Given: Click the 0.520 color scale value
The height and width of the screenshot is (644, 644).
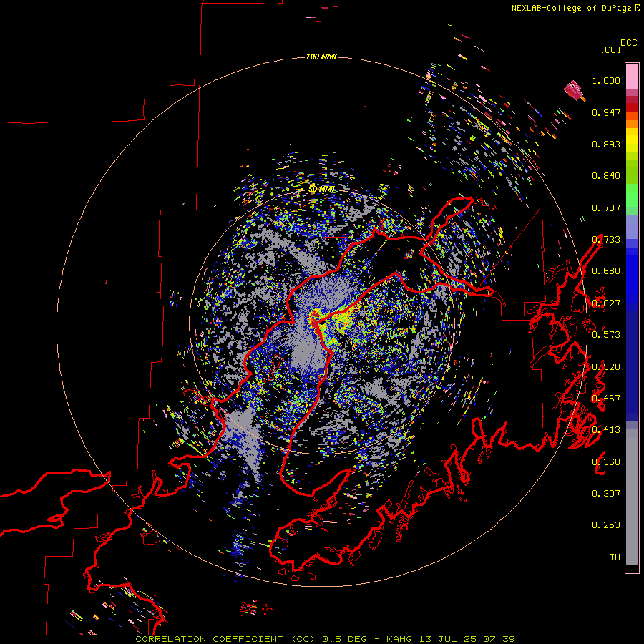Looking at the screenshot, I should pyautogui.click(x=606, y=367).
